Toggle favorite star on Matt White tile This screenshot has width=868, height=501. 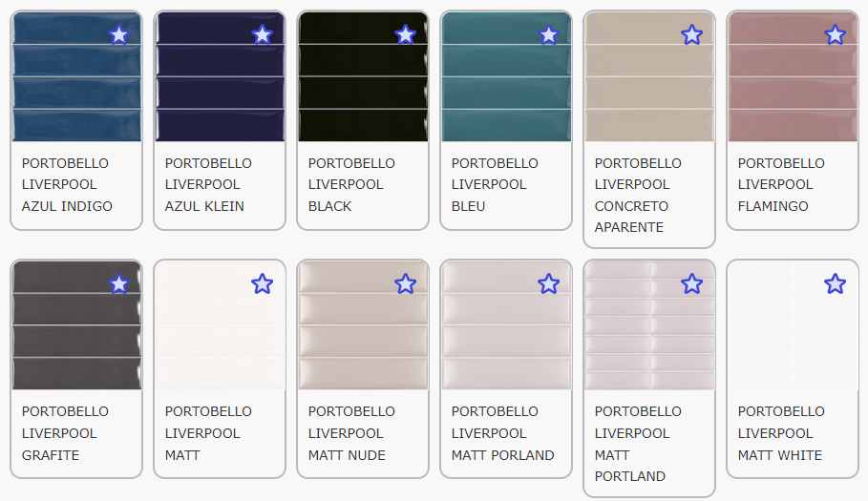(x=835, y=284)
